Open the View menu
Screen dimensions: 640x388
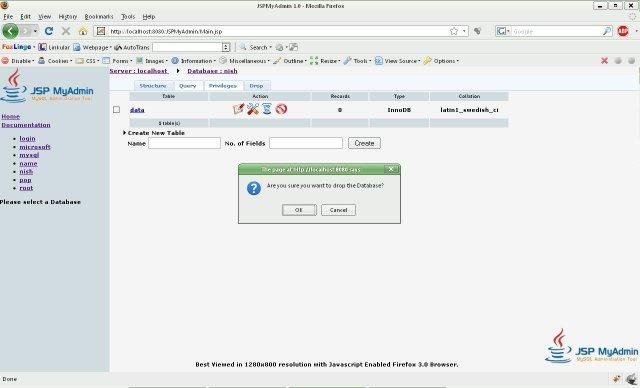pos(44,17)
